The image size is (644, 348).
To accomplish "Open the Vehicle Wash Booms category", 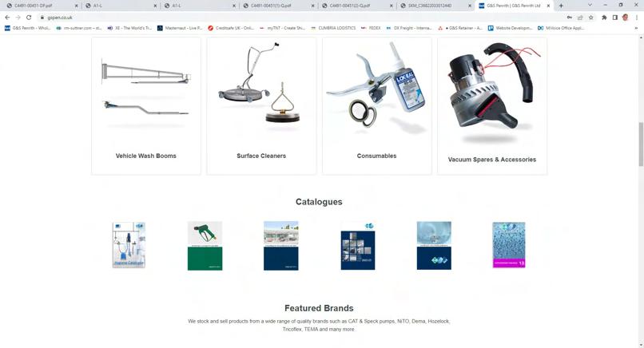I will coord(145,106).
